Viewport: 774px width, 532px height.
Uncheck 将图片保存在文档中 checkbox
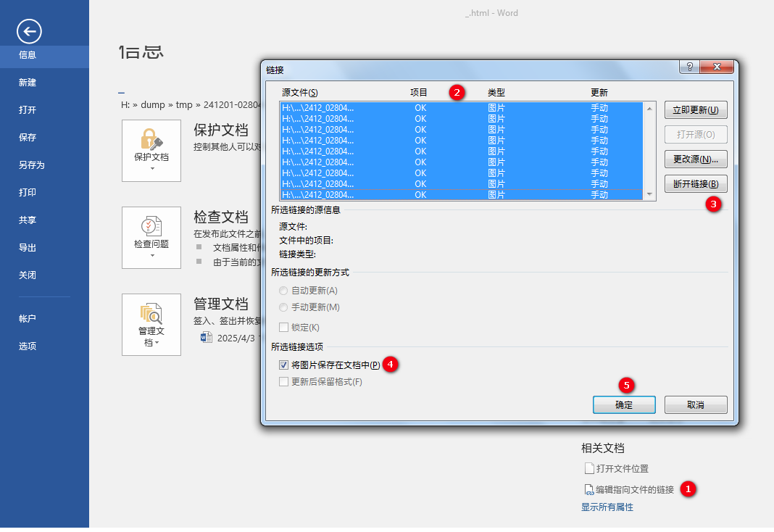pos(284,365)
